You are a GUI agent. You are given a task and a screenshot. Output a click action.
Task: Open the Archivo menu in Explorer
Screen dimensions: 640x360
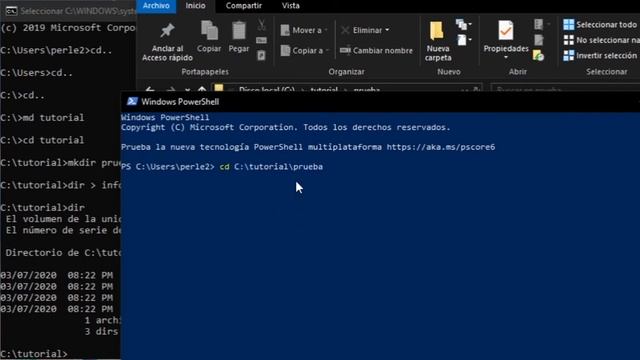click(x=156, y=6)
